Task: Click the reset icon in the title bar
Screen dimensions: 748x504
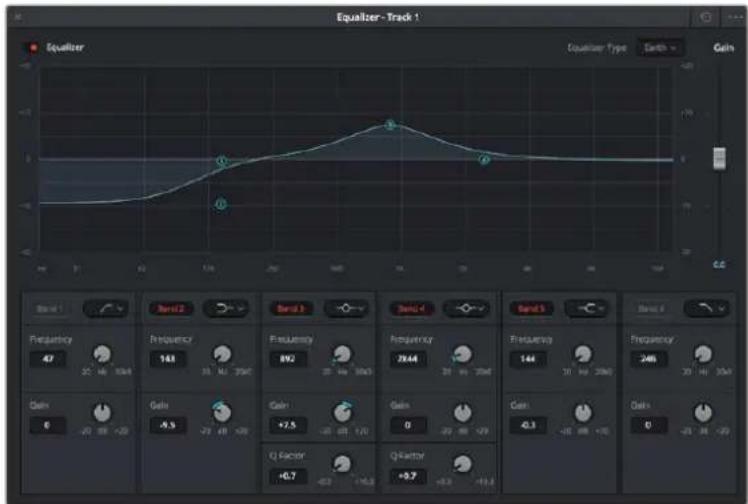Action: [x=706, y=17]
